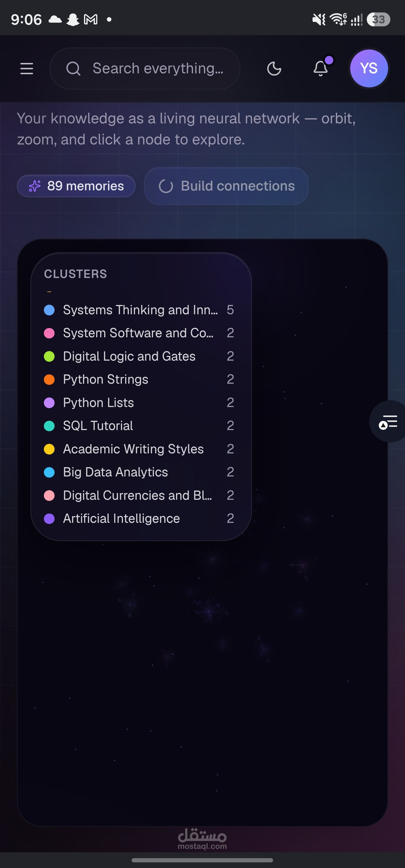Select the Artificial Intelligence cluster

pos(139,519)
